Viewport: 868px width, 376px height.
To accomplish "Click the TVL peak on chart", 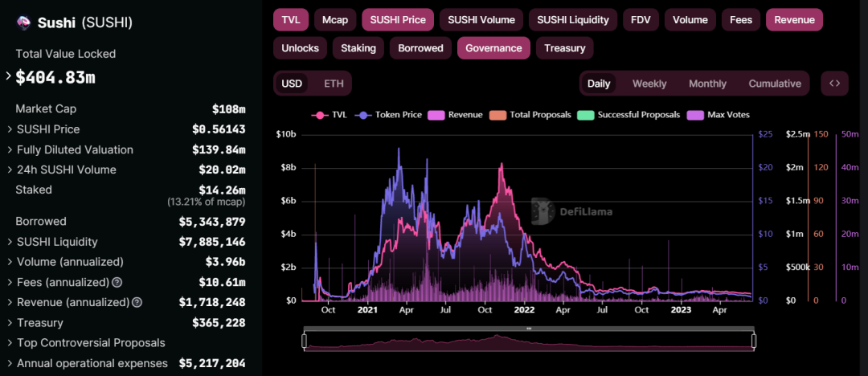I will pos(501,164).
